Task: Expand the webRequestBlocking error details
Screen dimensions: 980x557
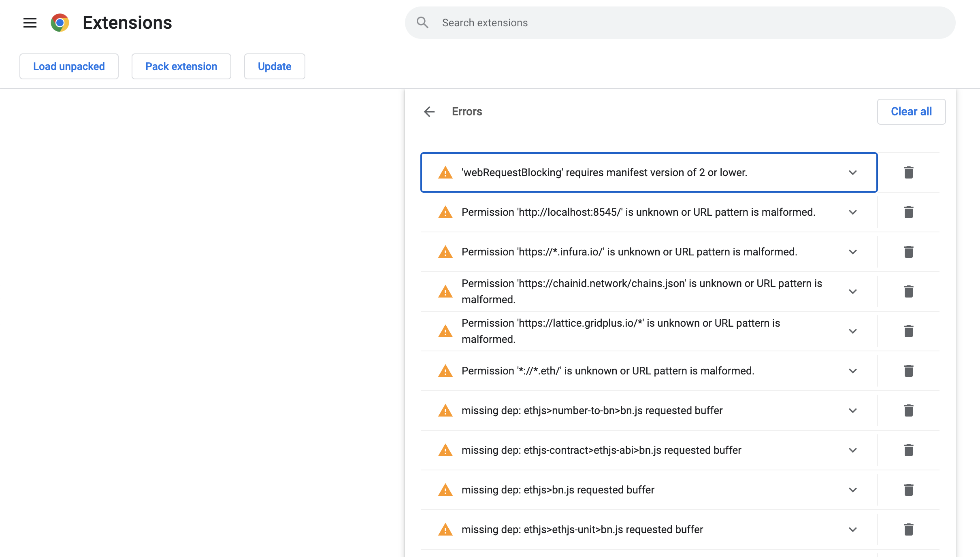Action: tap(853, 172)
